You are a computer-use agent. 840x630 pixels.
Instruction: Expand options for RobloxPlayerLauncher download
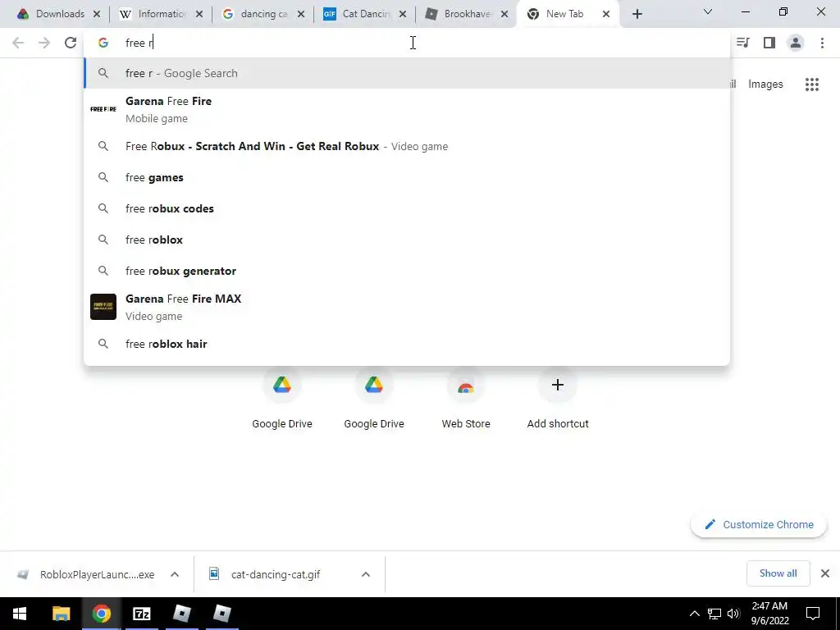pyautogui.click(x=175, y=574)
